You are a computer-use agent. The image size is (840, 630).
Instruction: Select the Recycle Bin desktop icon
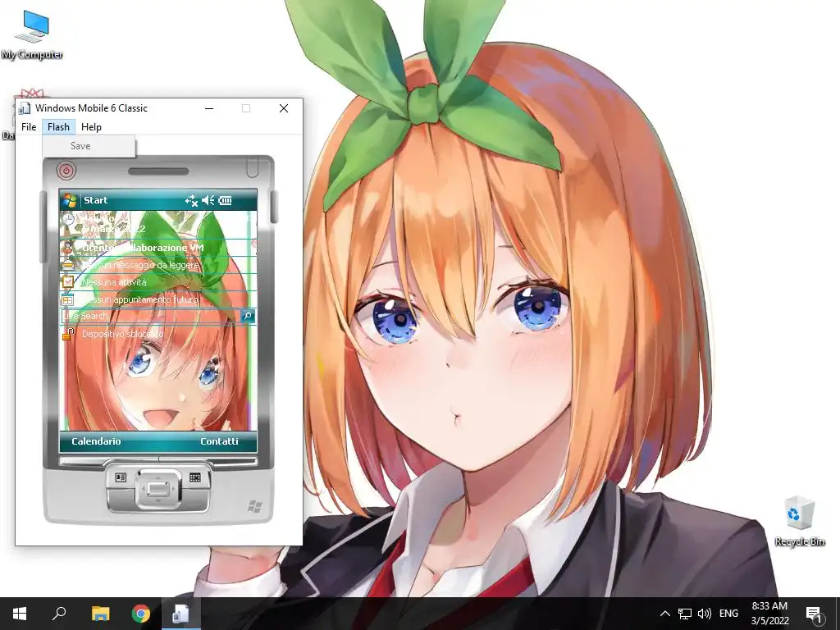point(799,521)
